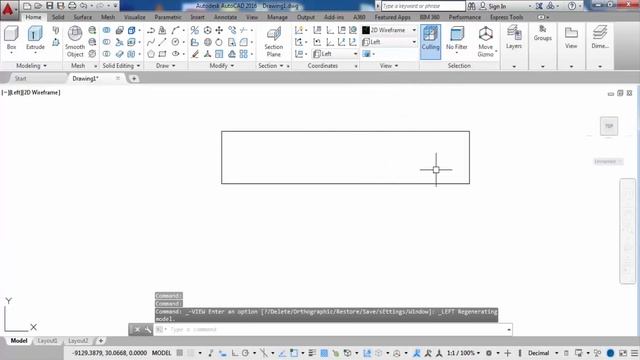Open the 2D Wireframe visual style dropdown
The width and height of the screenshot is (640, 360).
(389, 30)
